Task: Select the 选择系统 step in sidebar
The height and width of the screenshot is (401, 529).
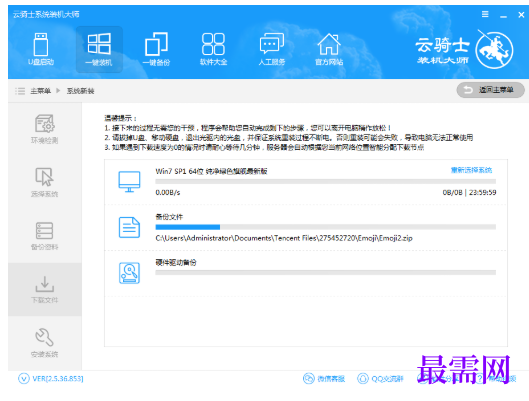Action: point(45,182)
